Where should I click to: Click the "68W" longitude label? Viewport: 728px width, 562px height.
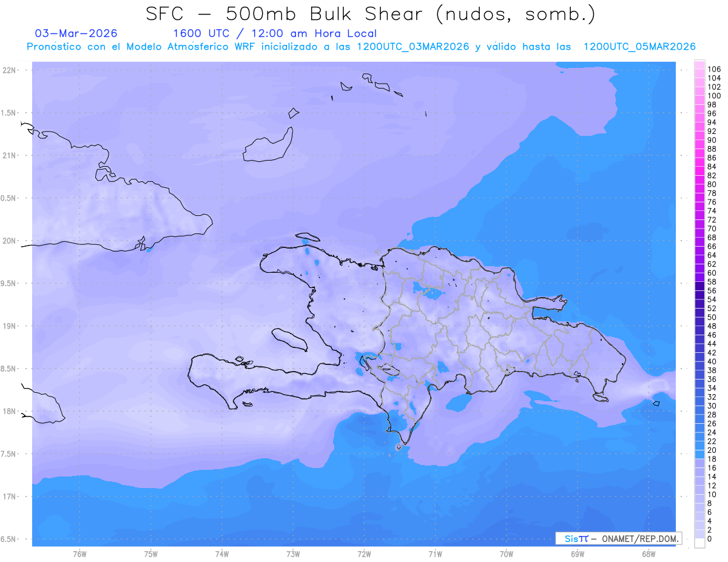pyautogui.click(x=649, y=554)
